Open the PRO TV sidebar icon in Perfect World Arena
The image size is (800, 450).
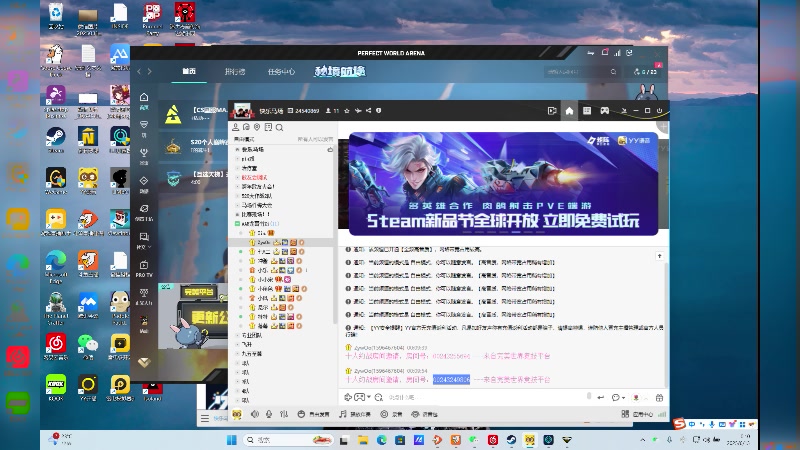pos(144,268)
